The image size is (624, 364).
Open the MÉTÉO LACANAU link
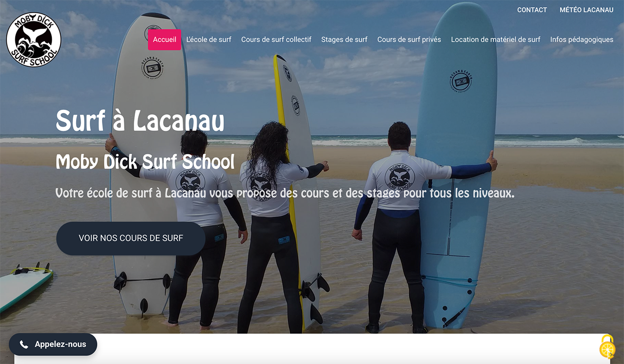[586, 10]
